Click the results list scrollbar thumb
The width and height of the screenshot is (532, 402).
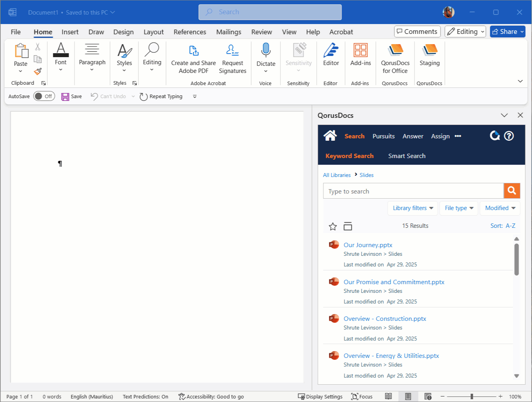pyautogui.click(x=517, y=259)
